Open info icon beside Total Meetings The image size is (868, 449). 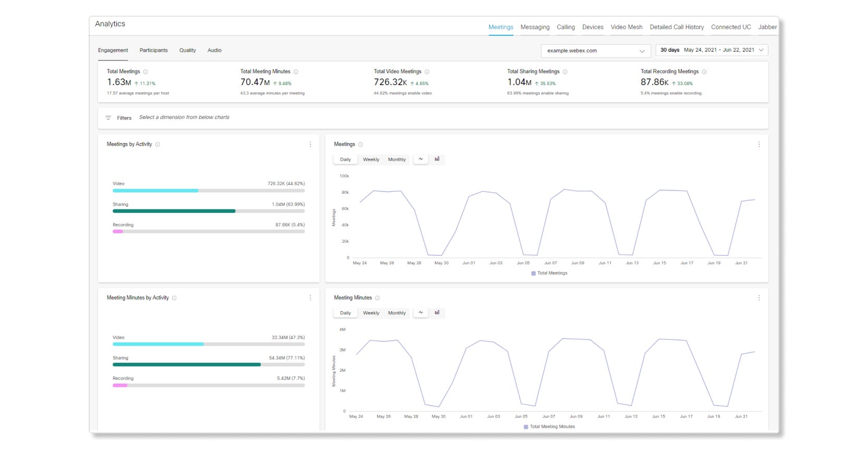[x=146, y=72]
